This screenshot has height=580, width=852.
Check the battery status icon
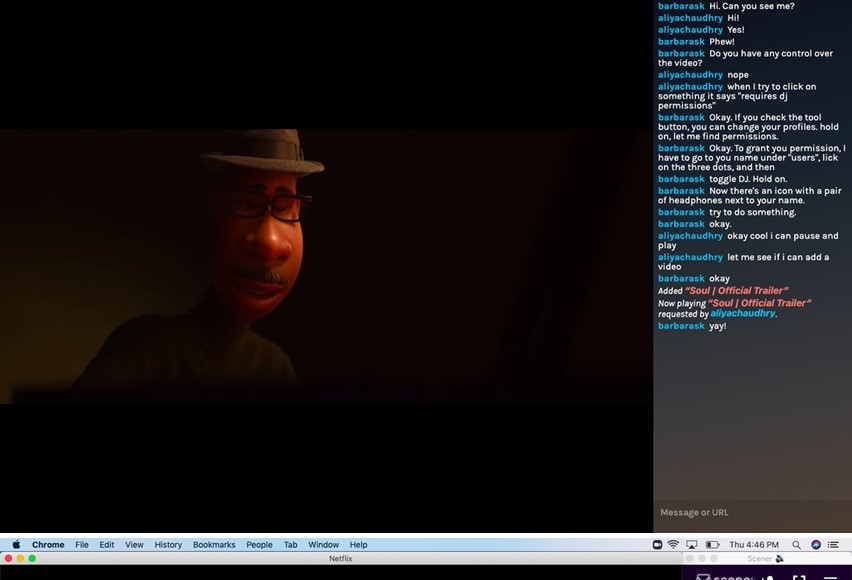(x=712, y=544)
